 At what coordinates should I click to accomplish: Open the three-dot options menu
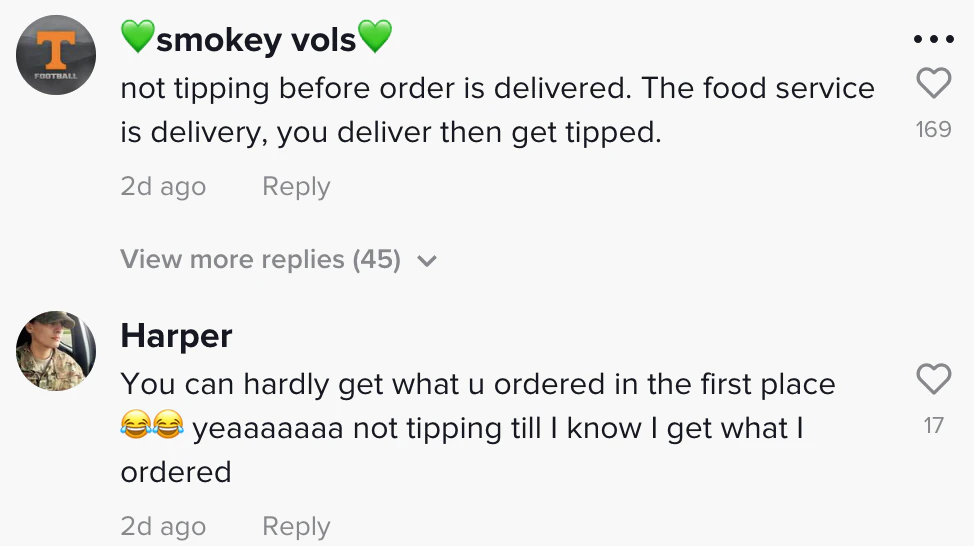[x=934, y=40]
